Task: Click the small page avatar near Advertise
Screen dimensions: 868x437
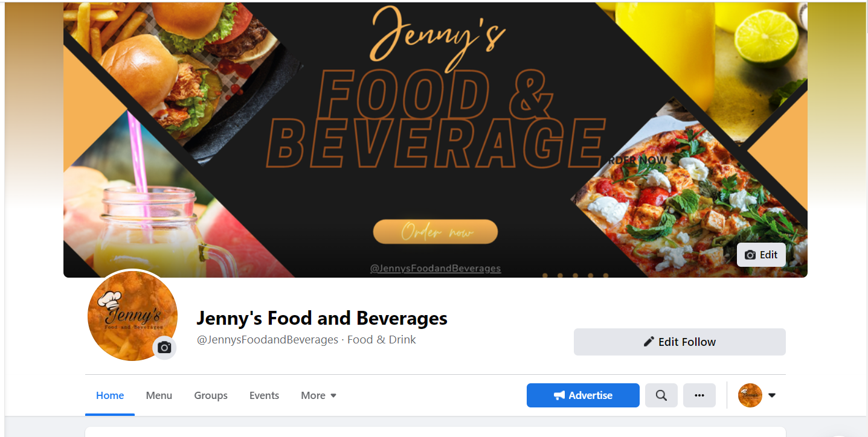Action: 750,395
